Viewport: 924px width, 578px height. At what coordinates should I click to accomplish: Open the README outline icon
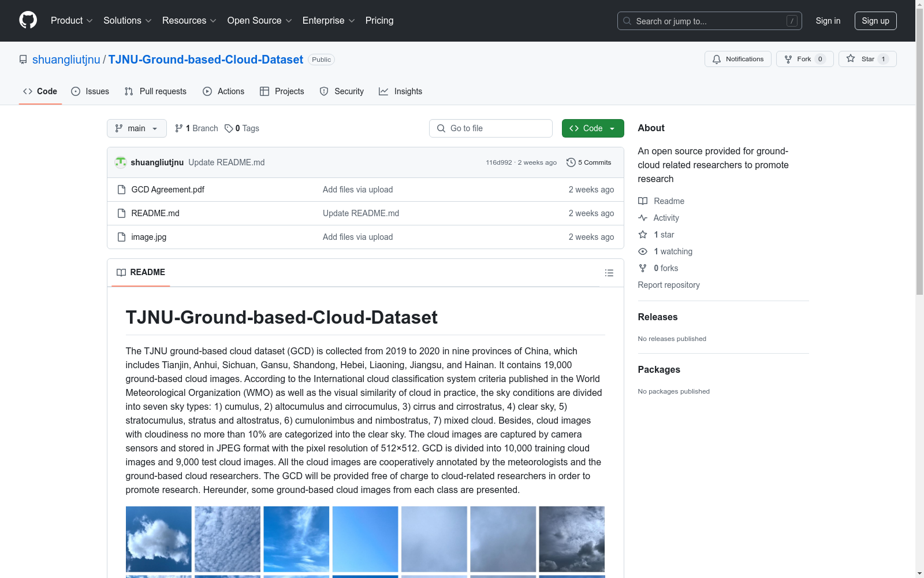tap(609, 273)
